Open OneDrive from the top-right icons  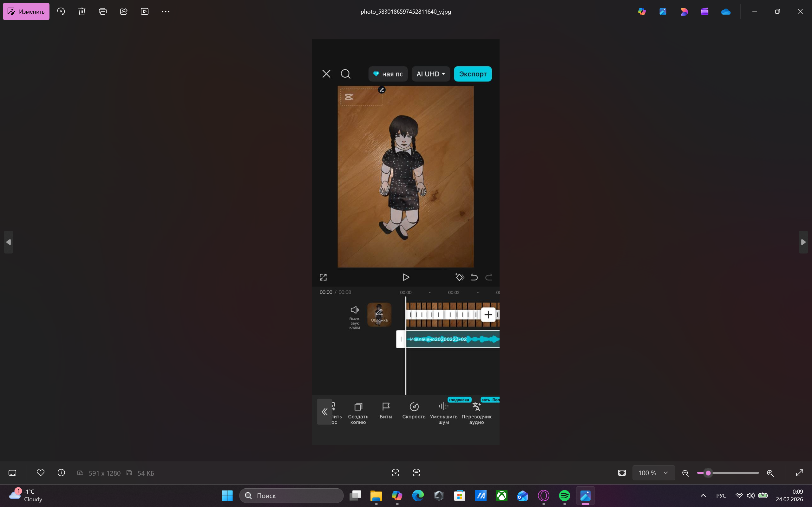coord(725,11)
